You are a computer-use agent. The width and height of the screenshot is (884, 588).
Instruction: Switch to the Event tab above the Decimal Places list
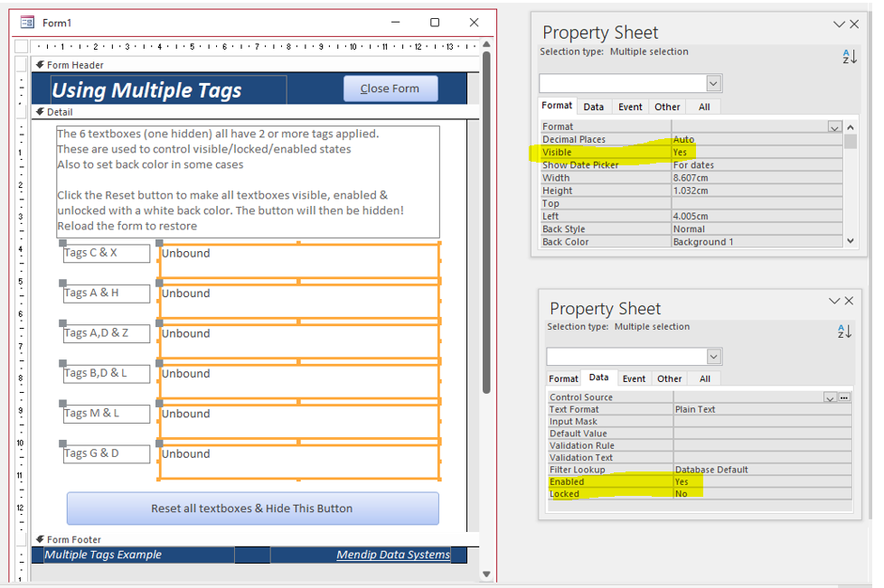[630, 107]
